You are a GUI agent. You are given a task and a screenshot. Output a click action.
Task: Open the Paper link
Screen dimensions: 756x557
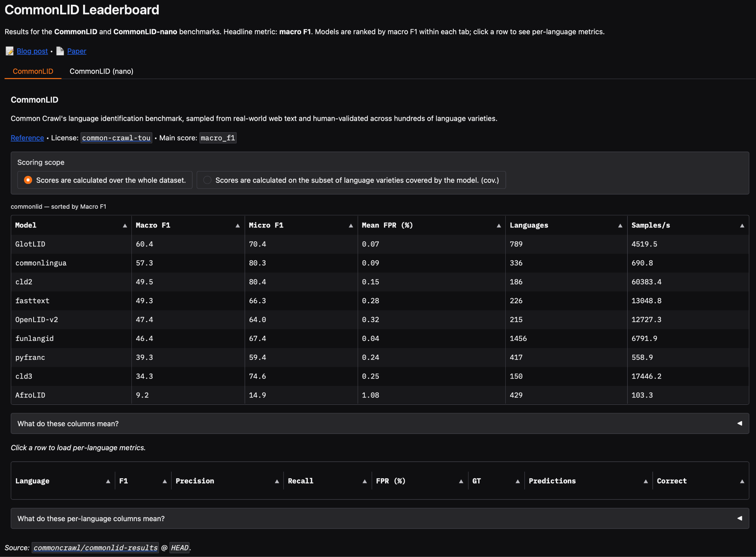click(77, 51)
